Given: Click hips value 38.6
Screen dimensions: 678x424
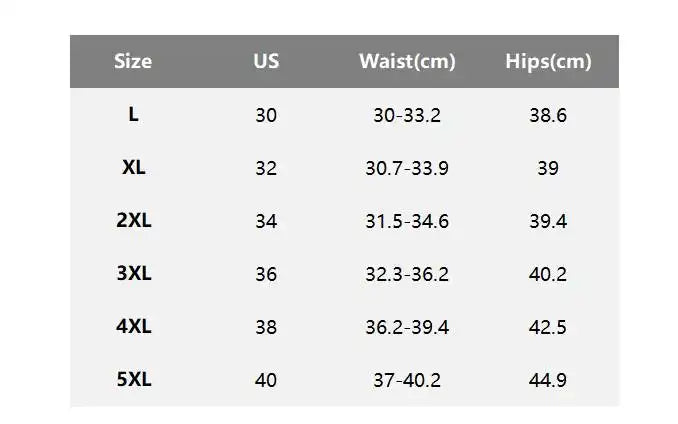Looking at the screenshot, I should pyautogui.click(x=548, y=115).
